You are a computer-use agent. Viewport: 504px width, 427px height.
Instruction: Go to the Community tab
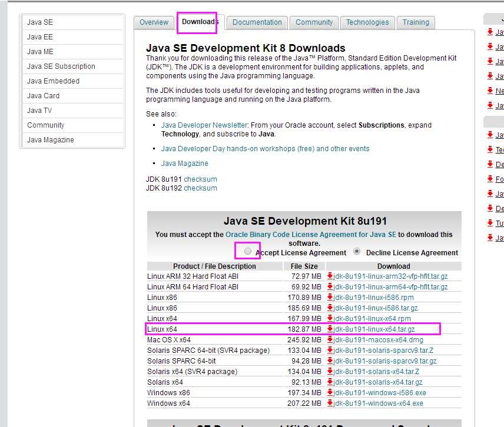(314, 22)
